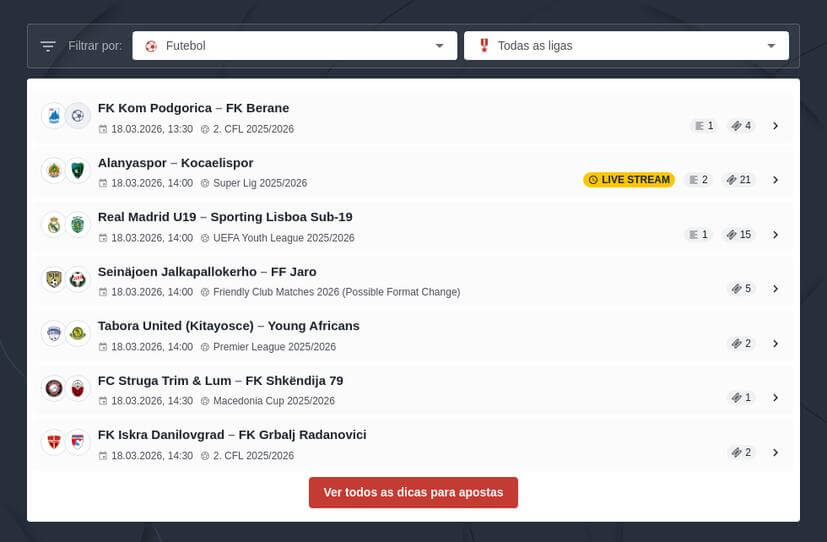This screenshot has height=542, width=827.
Task: Open the Todas as ligas dropdown
Action: click(626, 46)
